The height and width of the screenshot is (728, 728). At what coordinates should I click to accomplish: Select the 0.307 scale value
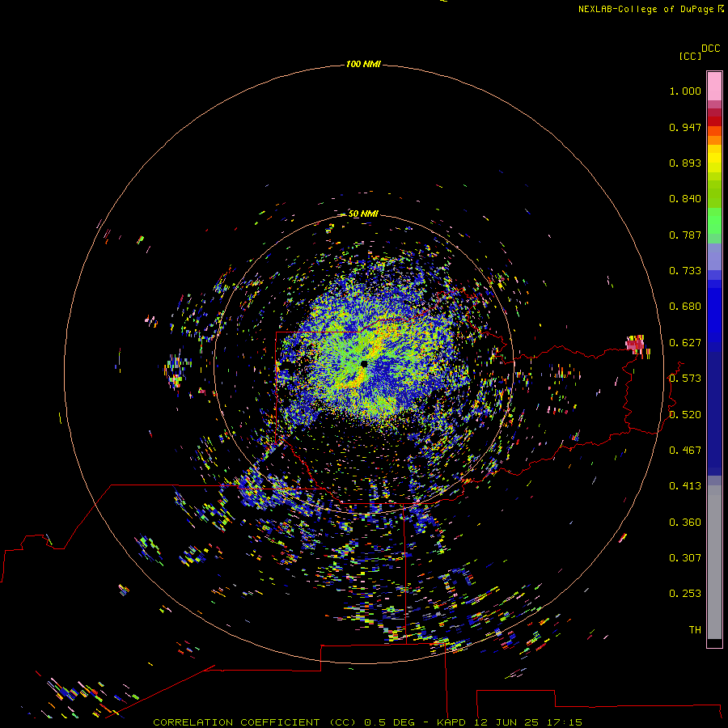685,558
